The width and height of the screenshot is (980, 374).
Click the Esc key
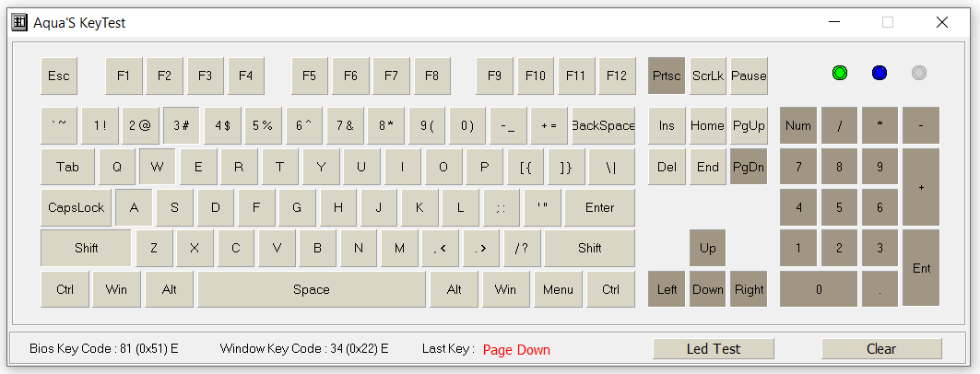(59, 76)
